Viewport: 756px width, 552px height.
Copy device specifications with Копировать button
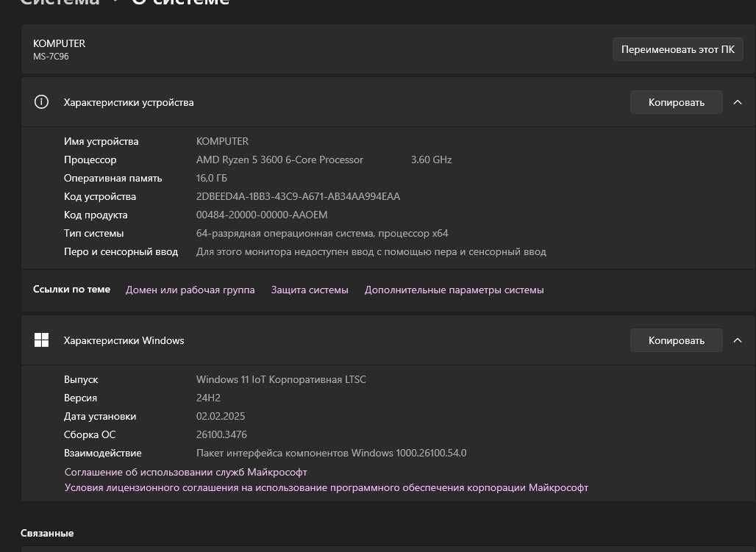(676, 102)
